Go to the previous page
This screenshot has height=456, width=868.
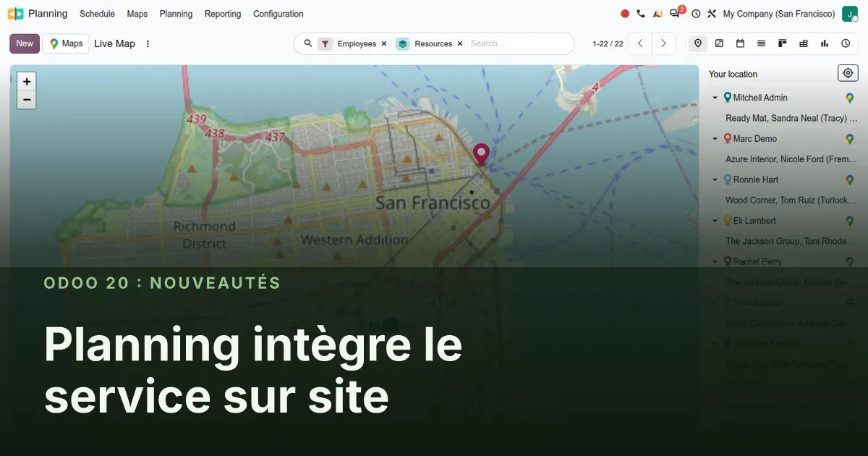(x=639, y=43)
